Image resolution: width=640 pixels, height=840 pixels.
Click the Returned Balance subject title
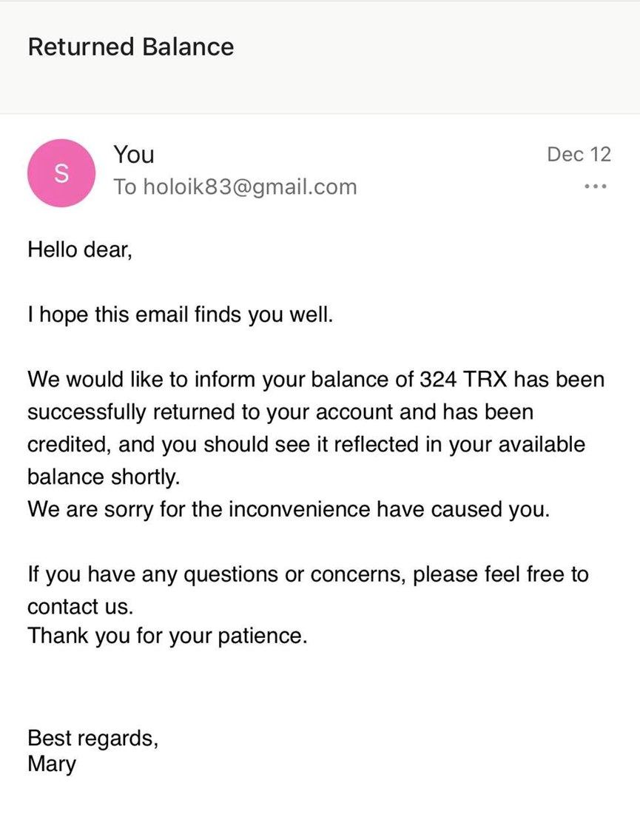131,47
